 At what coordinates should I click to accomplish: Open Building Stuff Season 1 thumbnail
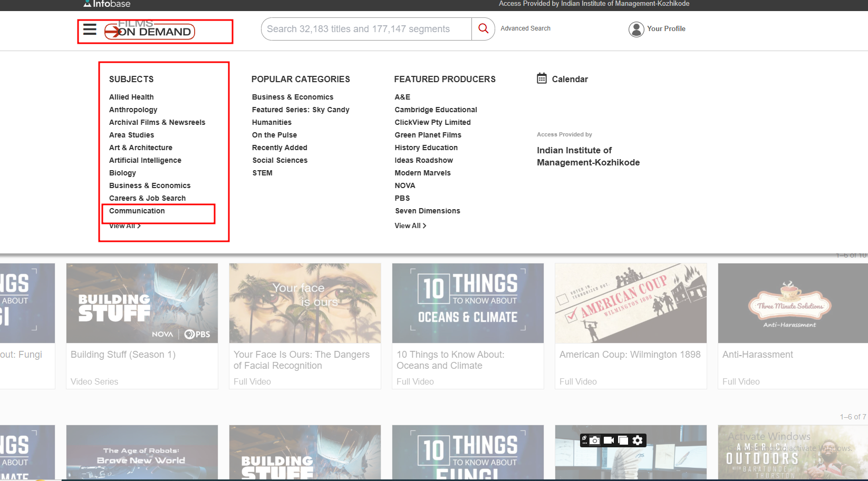pos(142,303)
